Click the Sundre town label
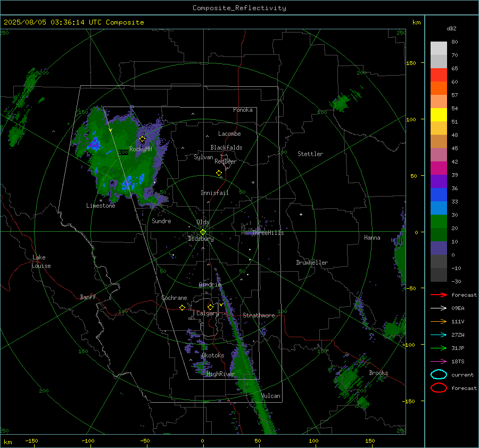Viewport: 479px width, 448px height. coord(161,221)
